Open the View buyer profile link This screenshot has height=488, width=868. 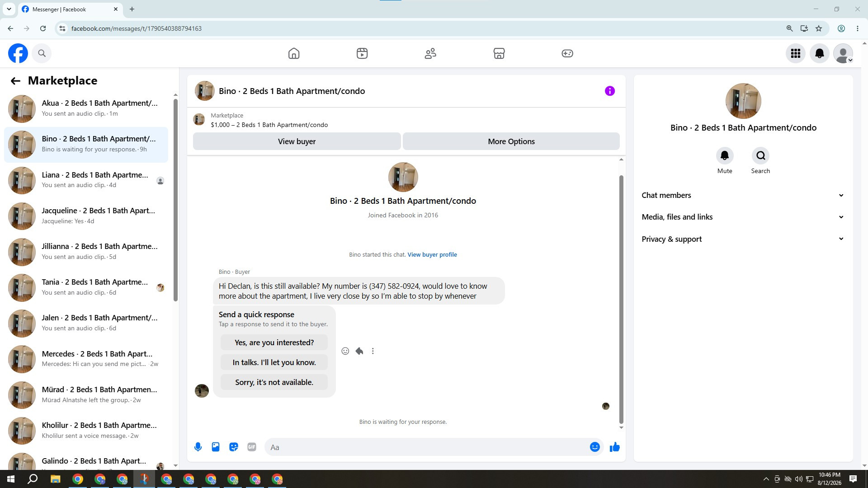click(x=432, y=255)
